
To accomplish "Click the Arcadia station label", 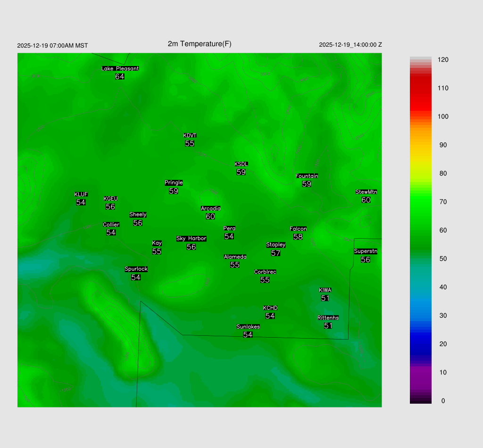I will [210, 208].
